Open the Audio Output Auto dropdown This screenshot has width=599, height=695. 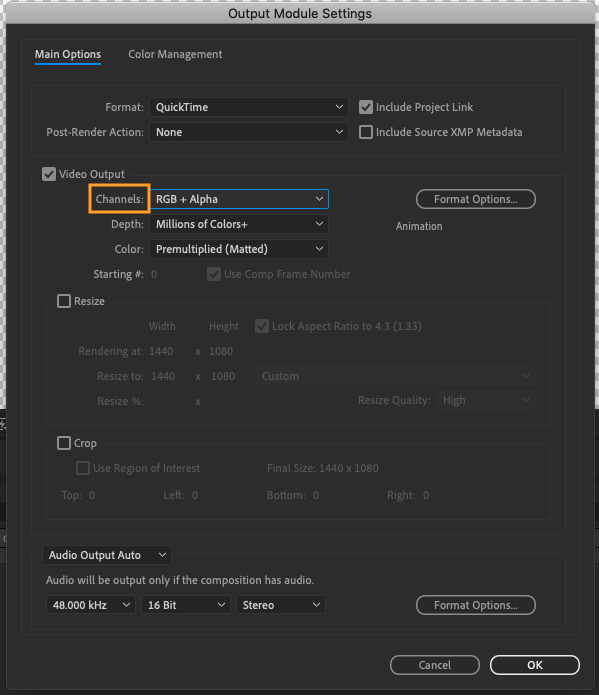(x=107, y=555)
